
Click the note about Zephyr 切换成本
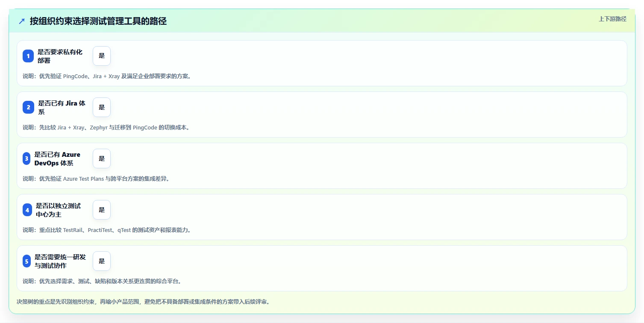[x=106, y=127]
